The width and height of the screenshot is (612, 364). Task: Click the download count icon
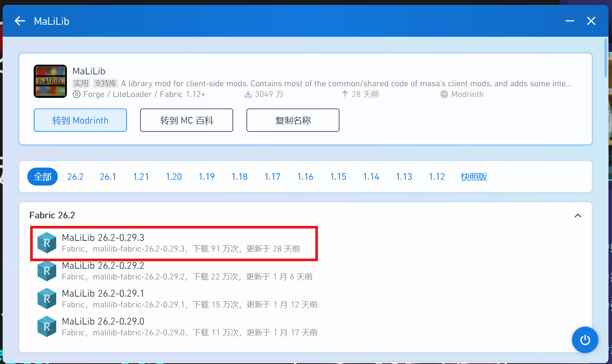248,94
